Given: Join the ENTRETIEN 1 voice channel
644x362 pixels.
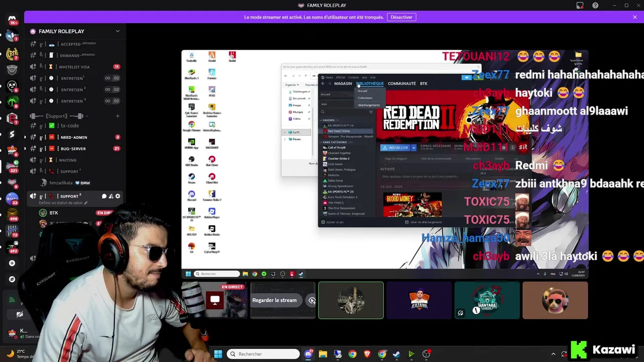Looking at the screenshot, I should pyautogui.click(x=75, y=78).
